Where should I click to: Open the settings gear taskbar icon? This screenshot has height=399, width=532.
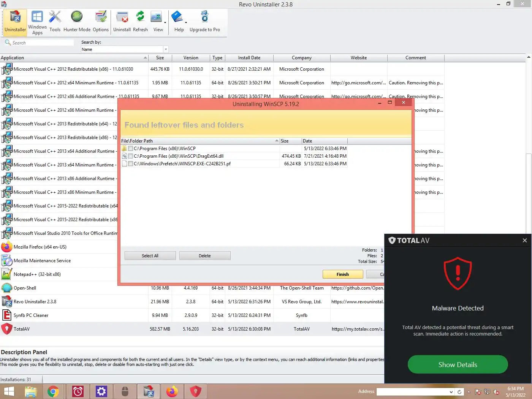pyautogui.click(x=101, y=391)
